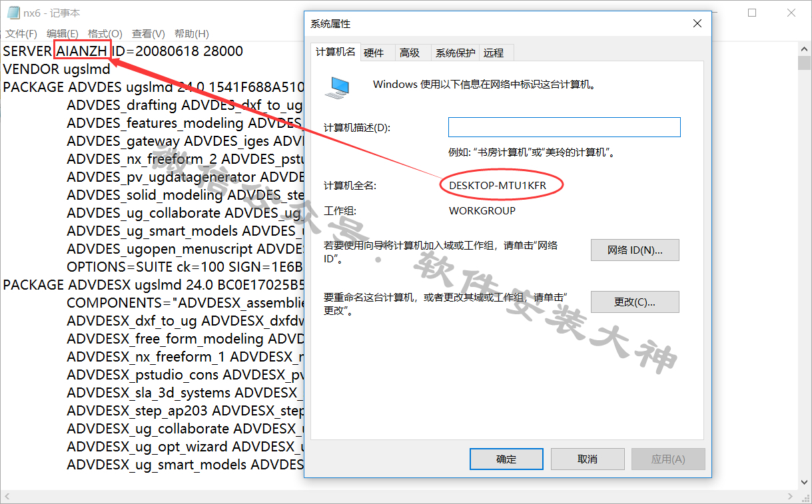This screenshot has width=812, height=504.
Task: Maximize the Notepad window
Action: pos(752,13)
